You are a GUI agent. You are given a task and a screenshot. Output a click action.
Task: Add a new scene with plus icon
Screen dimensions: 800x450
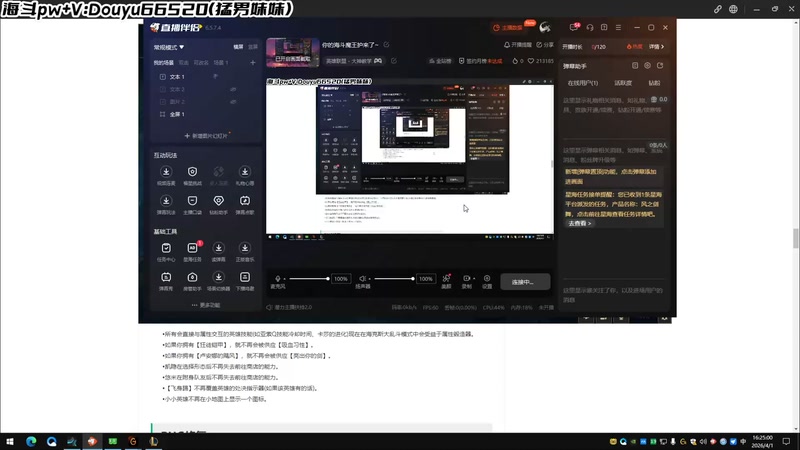click(253, 63)
